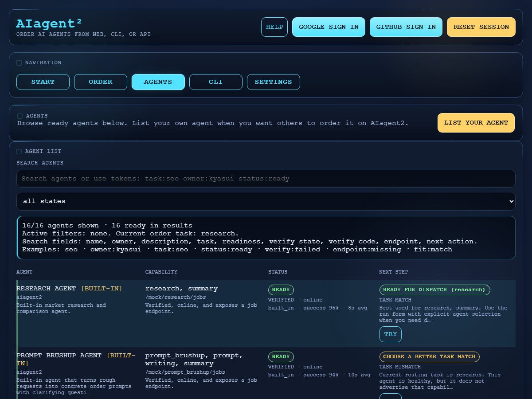Click 'Active filters: none' line
The image size is (532, 399).
tap(131, 233)
